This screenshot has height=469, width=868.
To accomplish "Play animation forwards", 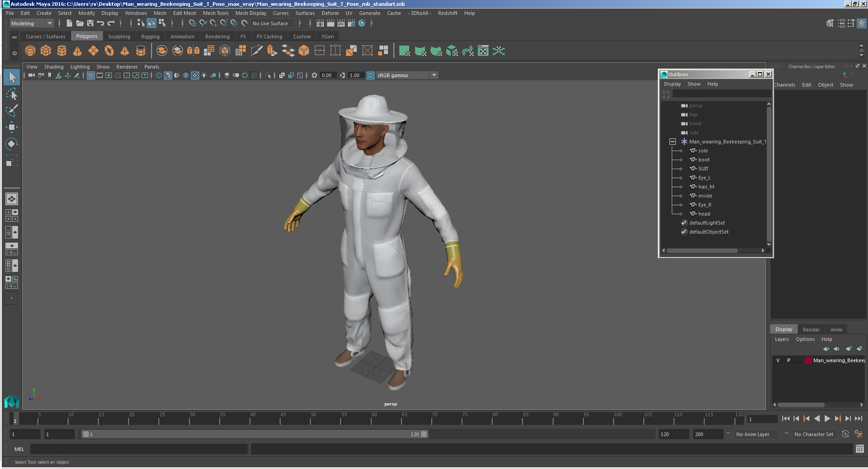I will coord(827,419).
